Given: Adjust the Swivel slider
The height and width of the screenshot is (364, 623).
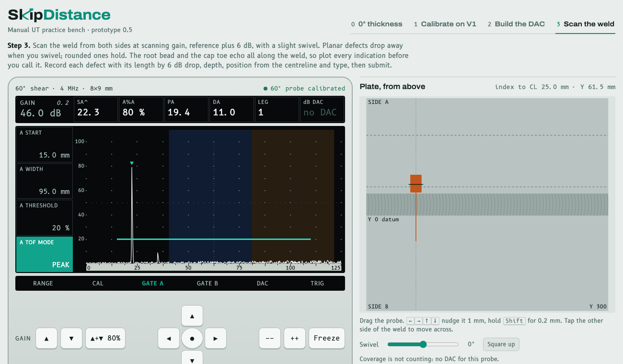Looking at the screenshot, I should 423,344.
